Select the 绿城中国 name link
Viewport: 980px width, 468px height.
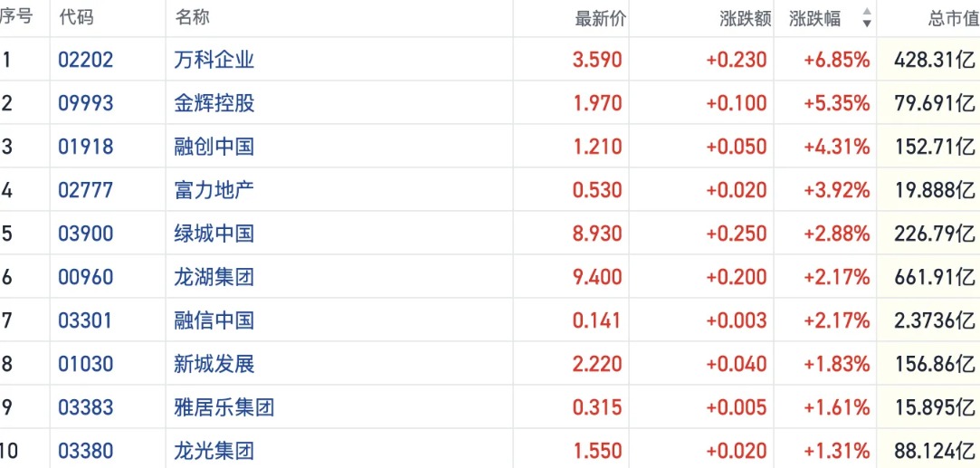click(x=214, y=234)
